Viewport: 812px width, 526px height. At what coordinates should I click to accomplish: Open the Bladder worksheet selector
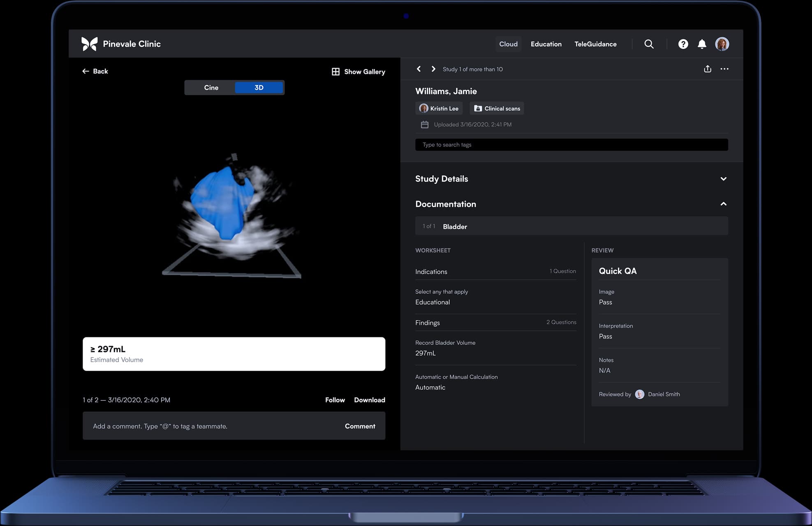[571, 226]
